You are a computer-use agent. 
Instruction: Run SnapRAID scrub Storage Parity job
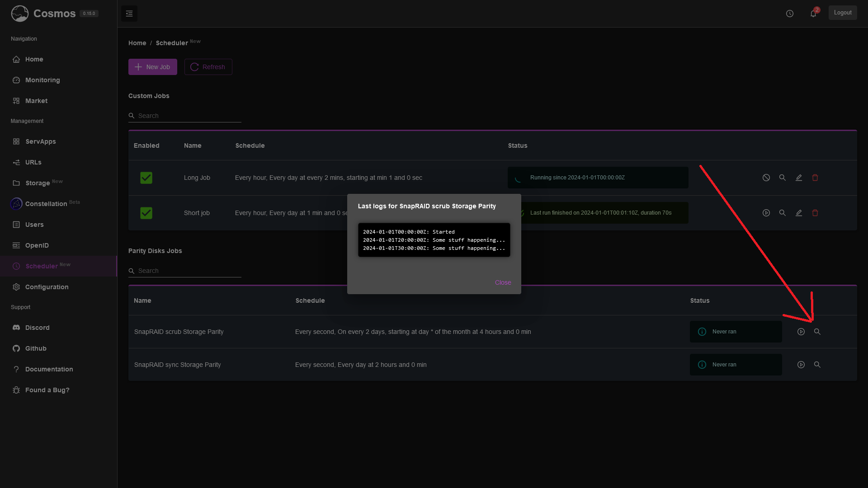click(801, 332)
